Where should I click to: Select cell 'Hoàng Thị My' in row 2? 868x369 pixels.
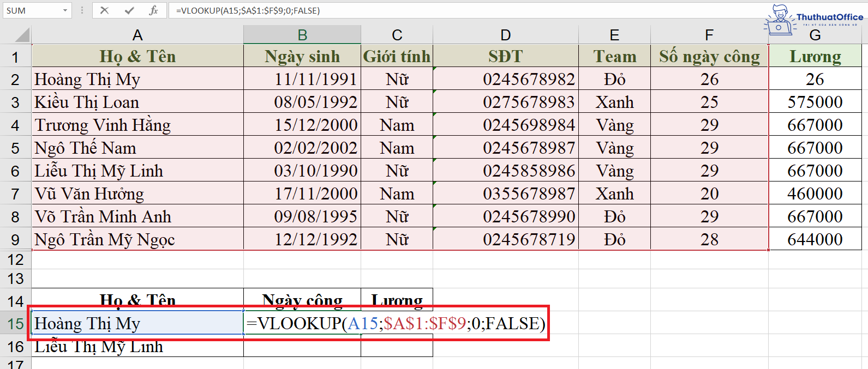pyautogui.click(x=137, y=79)
